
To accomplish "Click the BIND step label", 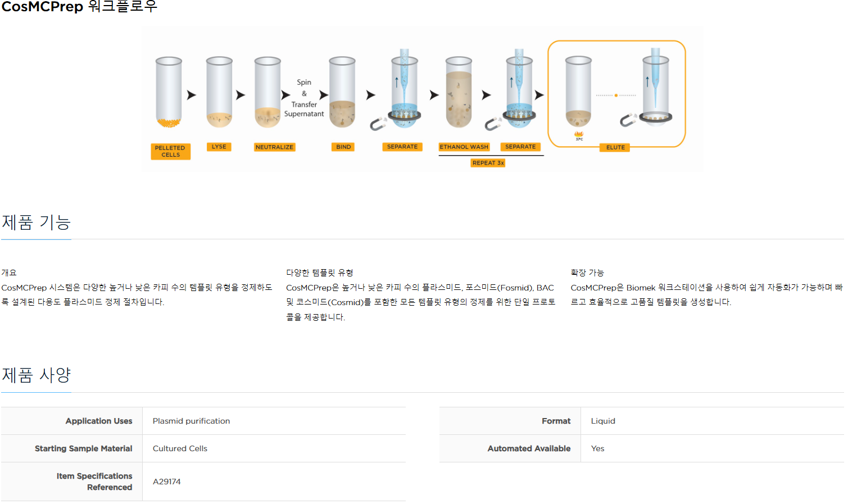I will click(x=343, y=147).
